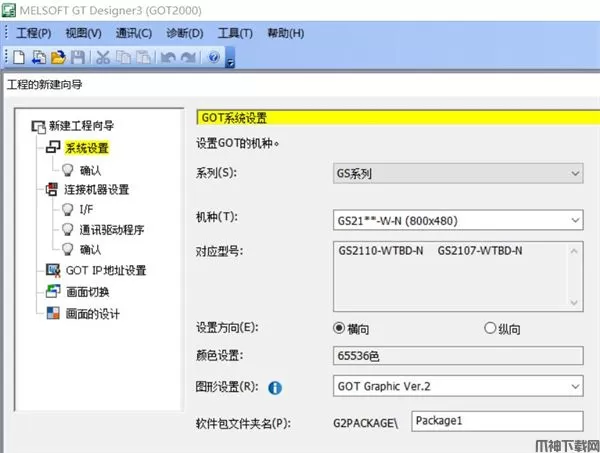Click the Undo arrow toolbar icon
Image resolution: width=600 pixels, height=453 pixels.
pyautogui.click(x=166, y=57)
